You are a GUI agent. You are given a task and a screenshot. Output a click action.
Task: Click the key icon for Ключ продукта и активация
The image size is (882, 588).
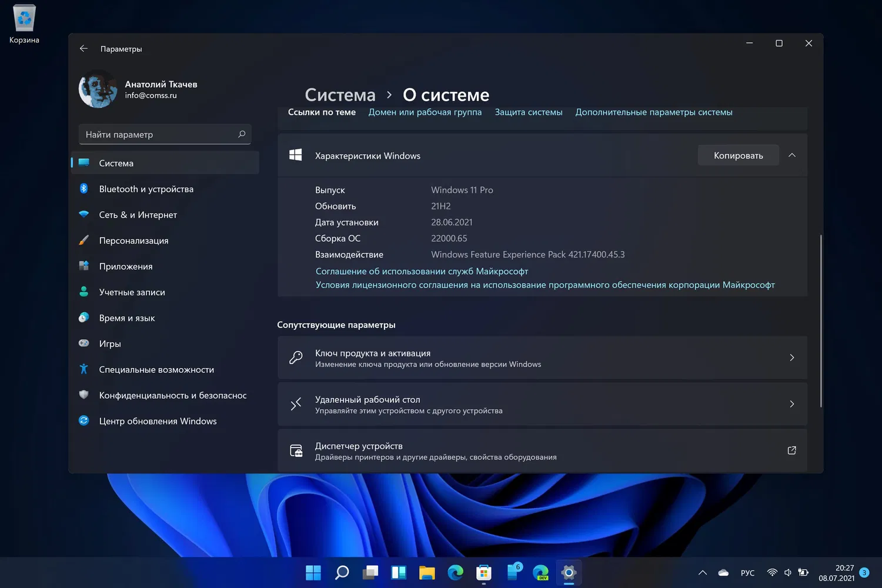click(296, 358)
